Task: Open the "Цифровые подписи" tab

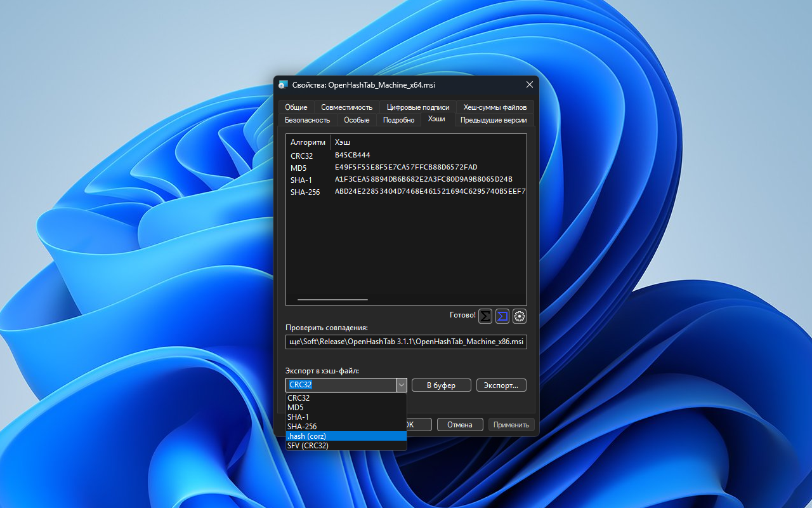Action: click(417, 107)
